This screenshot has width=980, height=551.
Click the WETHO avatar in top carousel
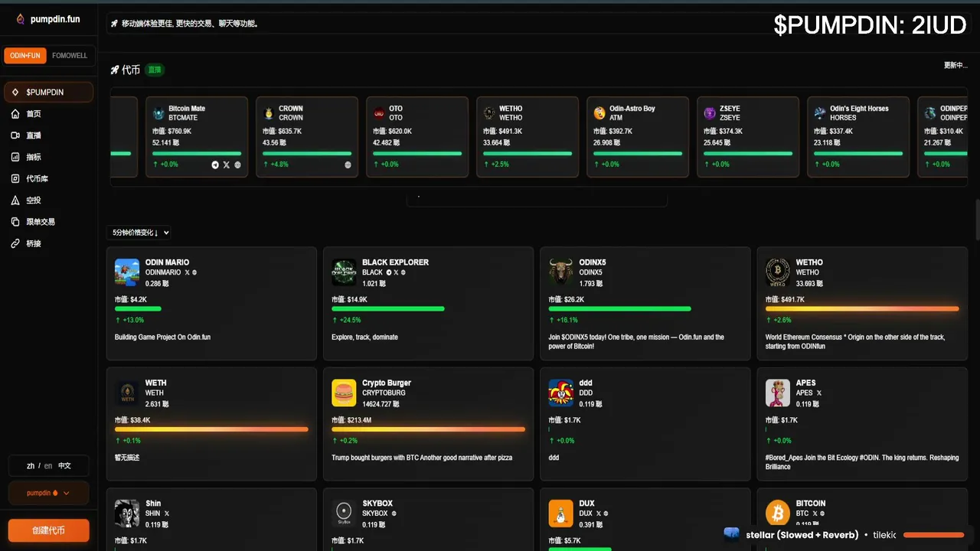pos(489,113)
